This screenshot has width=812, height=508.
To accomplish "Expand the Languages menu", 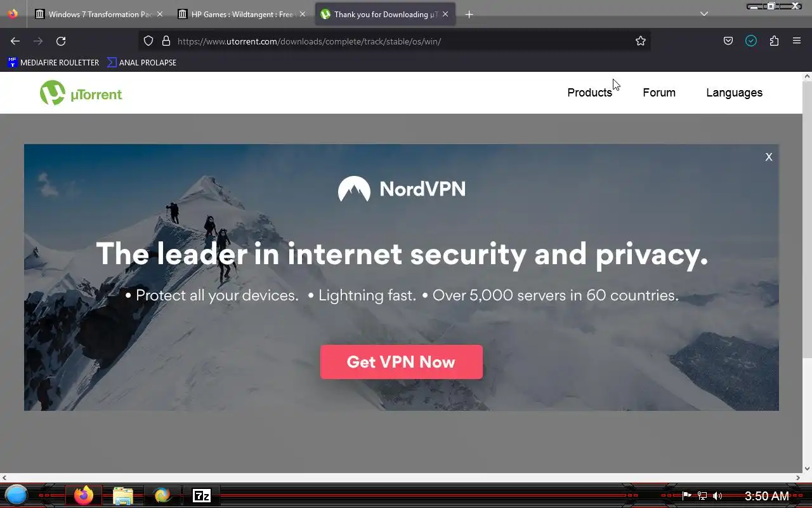I will (734, 93).
